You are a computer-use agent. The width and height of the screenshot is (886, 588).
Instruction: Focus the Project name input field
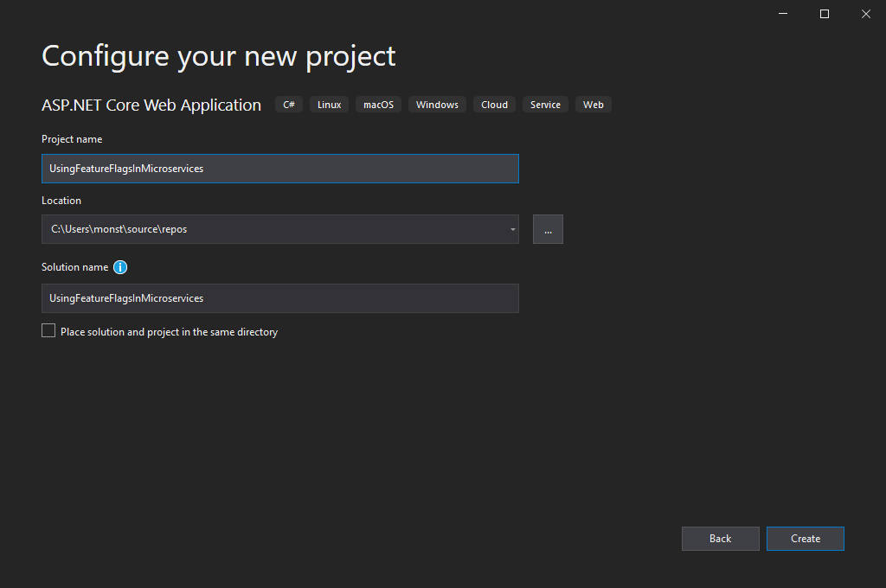(280, 169)
